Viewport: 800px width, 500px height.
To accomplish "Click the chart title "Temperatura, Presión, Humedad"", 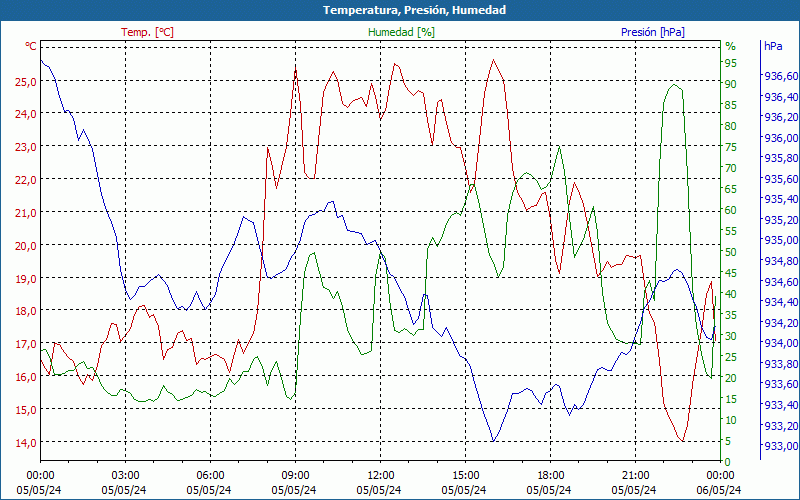I will tap(414, 10).
